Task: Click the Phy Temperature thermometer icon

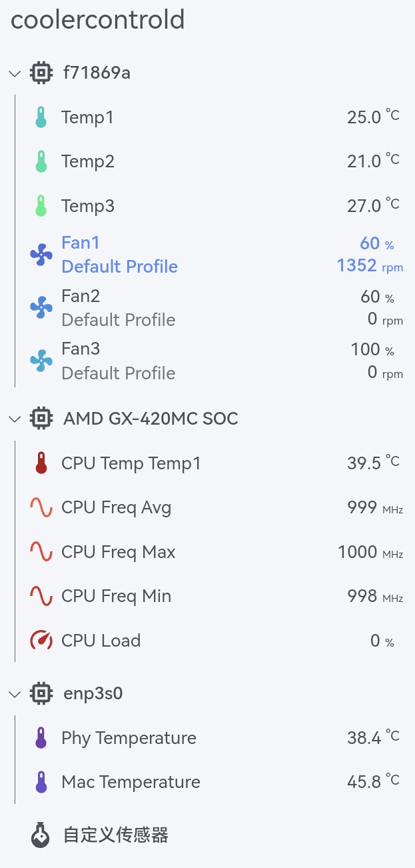Action: point(41,737)
